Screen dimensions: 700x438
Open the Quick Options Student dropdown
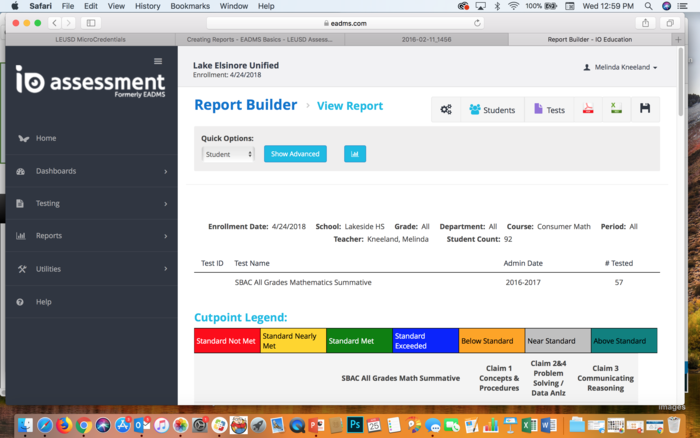click(x=228, y=154)
